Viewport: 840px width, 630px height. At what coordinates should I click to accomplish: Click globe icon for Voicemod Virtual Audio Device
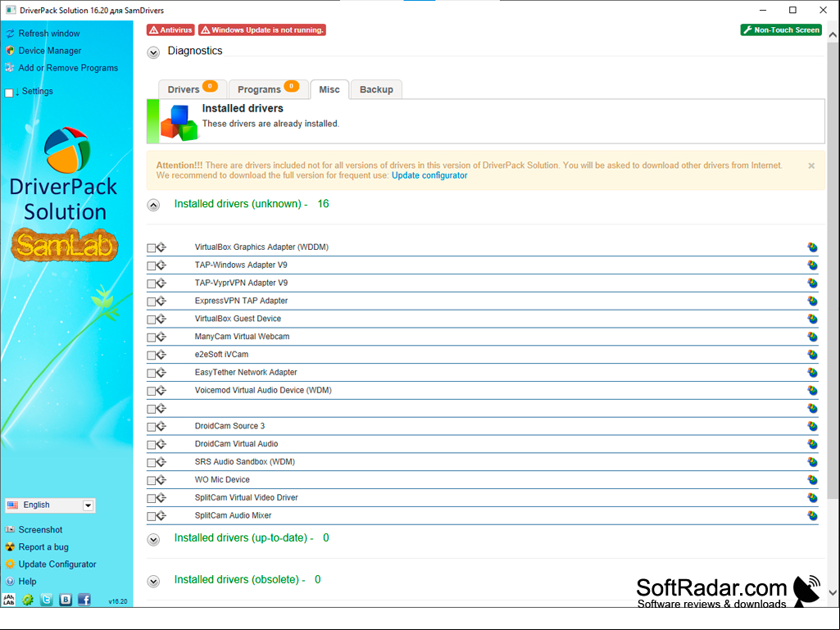tap(812, 391)
